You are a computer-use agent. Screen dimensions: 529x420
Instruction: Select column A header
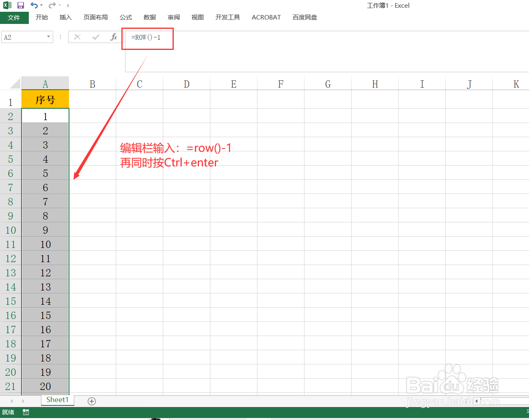click(x=45, y=84)
